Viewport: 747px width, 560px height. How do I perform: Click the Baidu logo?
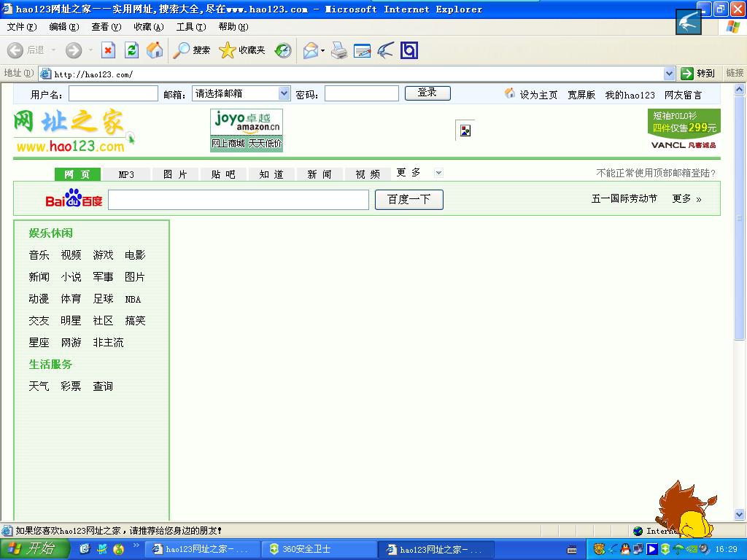point(74,198)
